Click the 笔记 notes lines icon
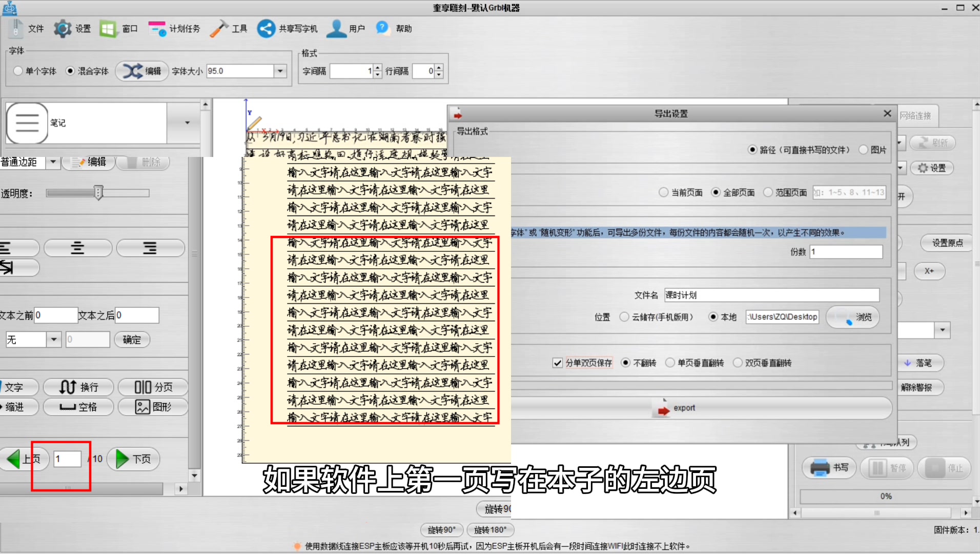 pyautogui.click(x=27, y=123)
